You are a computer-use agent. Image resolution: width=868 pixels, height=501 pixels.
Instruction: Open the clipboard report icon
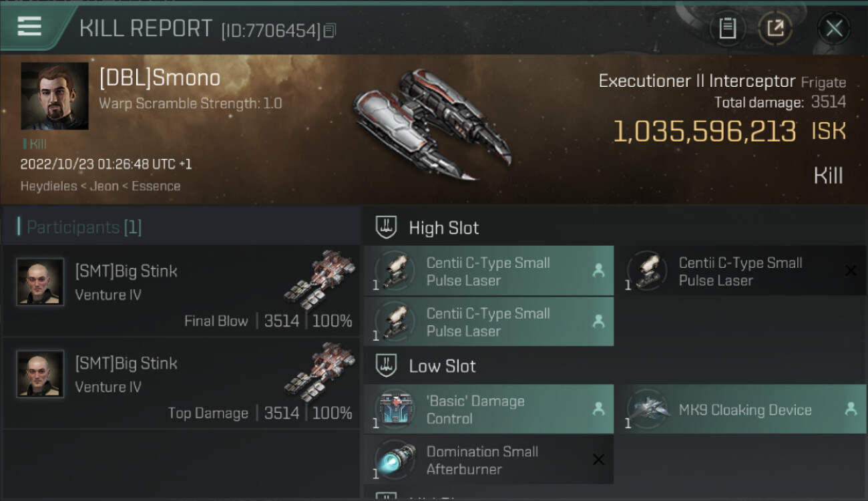(x=727, y=28)
